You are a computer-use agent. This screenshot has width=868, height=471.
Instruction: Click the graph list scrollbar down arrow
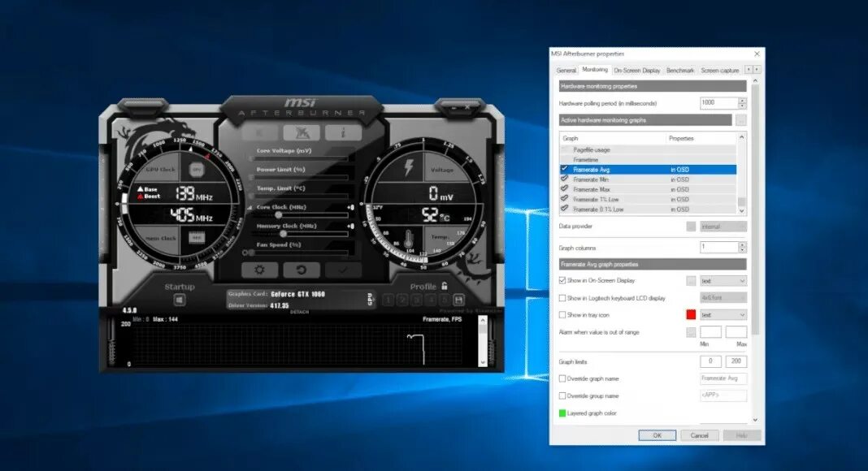point(742,210)
